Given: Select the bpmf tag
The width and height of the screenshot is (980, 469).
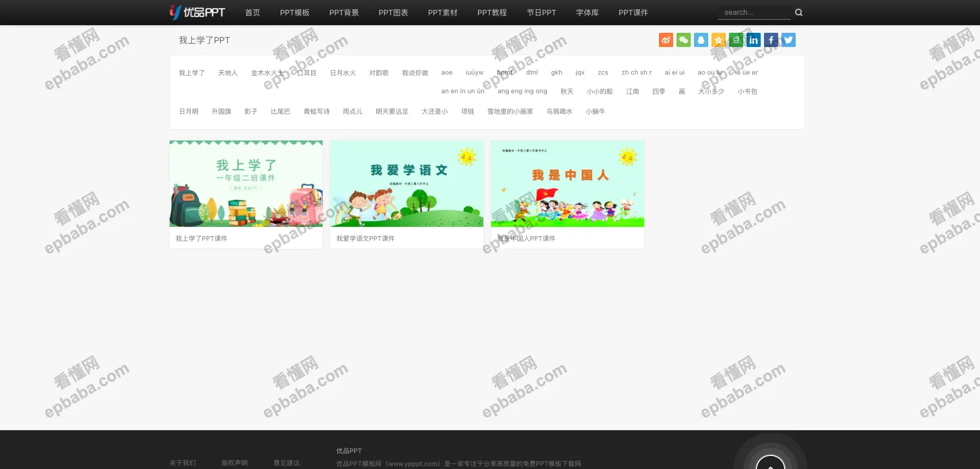Looking at the screenshot, I should pos(505,73).
